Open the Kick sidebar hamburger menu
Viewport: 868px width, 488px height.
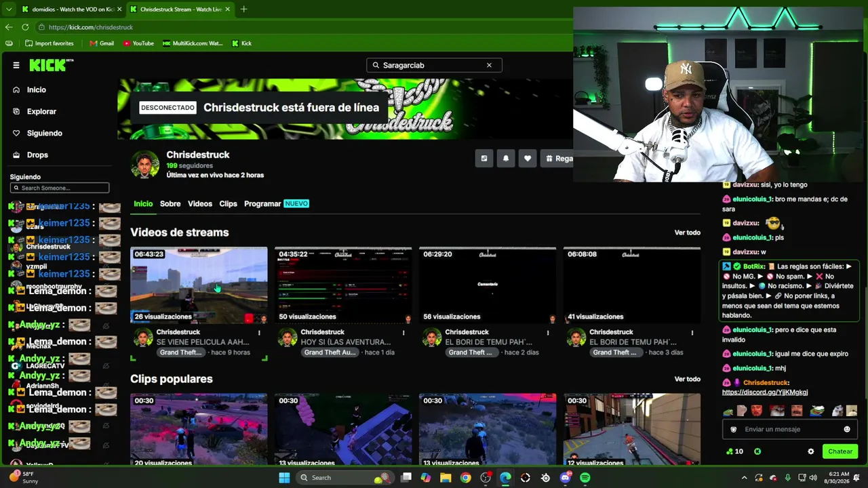[16, 65]
